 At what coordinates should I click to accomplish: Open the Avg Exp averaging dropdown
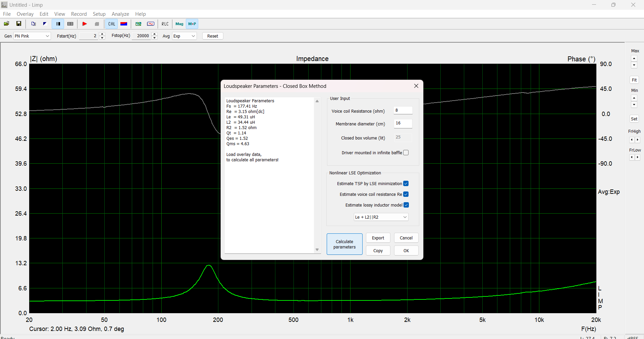184,36
